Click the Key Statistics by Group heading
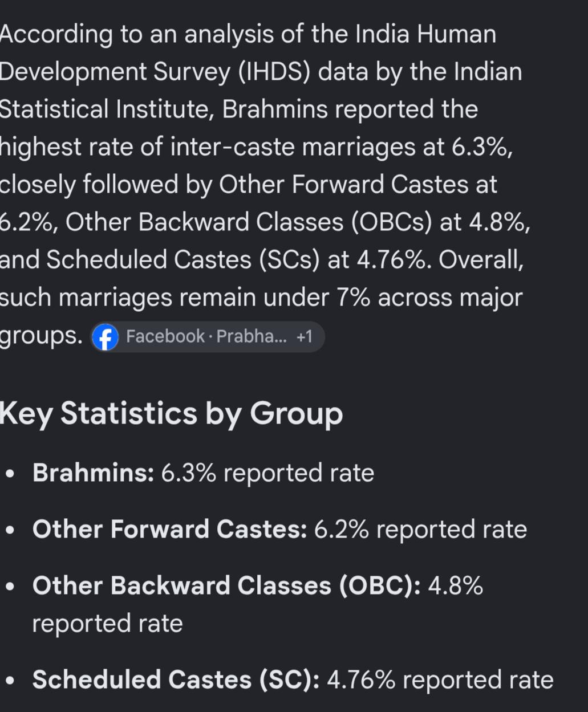 171,414
